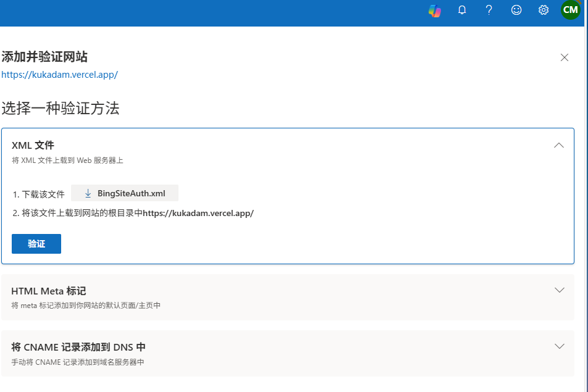Click the download arrow icon beside BingSiteAuth.xml
Image resolution: width=588 pixels, height=392 pixels.
88,193
